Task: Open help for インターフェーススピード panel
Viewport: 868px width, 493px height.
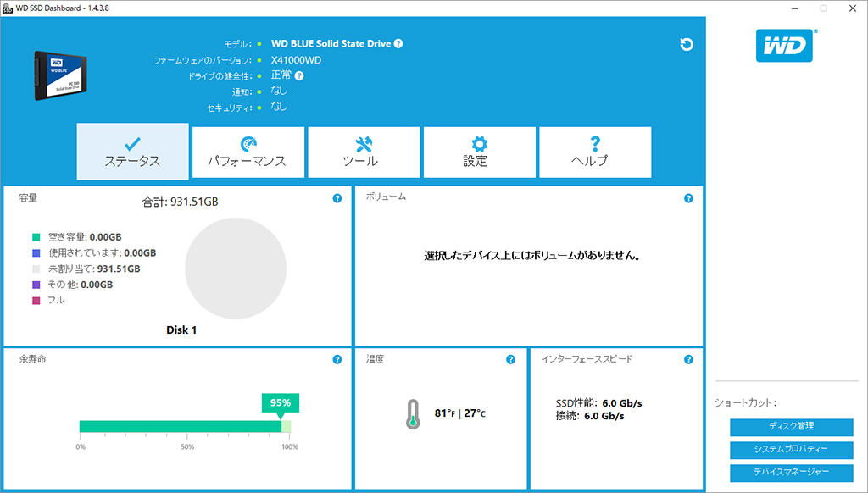Action: [688, 360]
